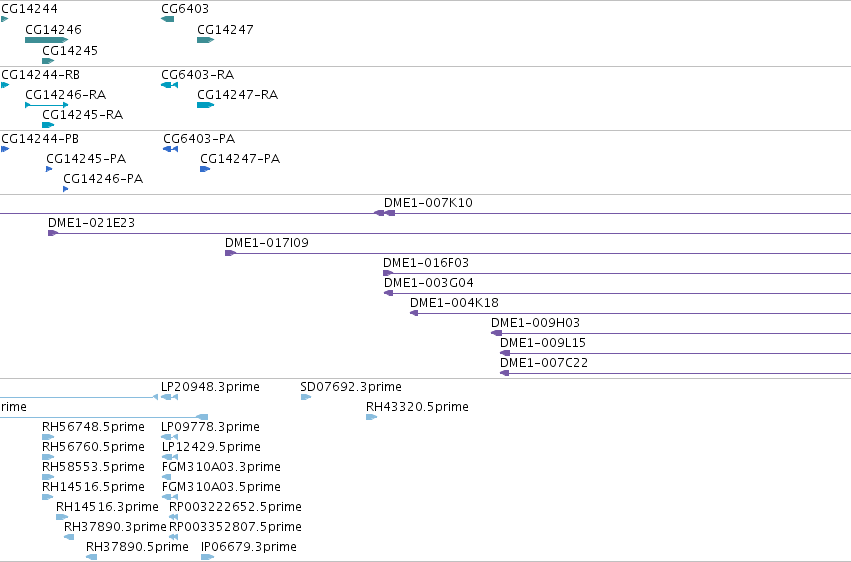Viewport: 851px width, 562px height.
Task: Click the DME1-007C22 clone label
Action: 544,362
